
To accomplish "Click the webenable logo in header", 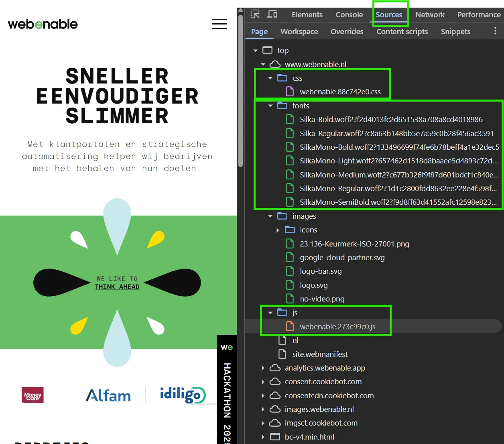I will pos(43,24).
